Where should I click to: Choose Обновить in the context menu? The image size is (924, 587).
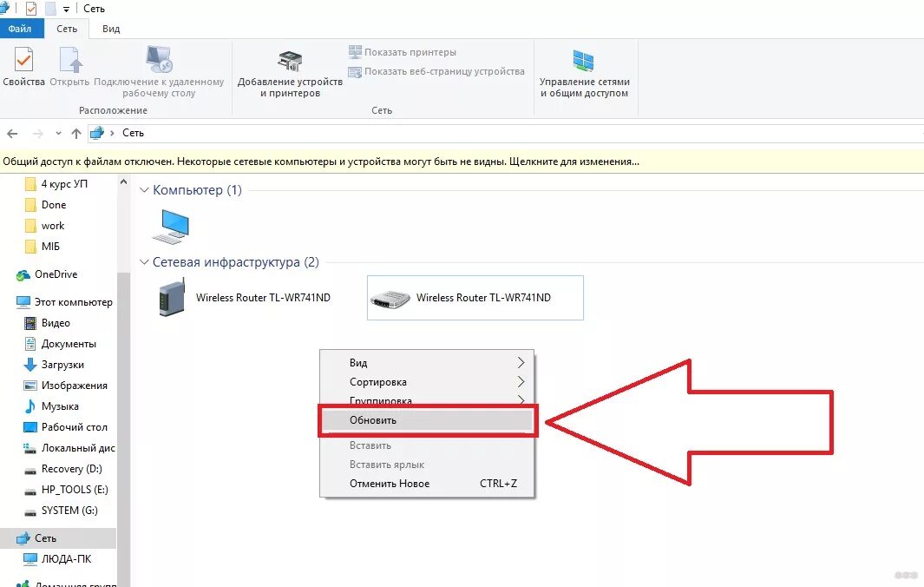tap(427, 420)
